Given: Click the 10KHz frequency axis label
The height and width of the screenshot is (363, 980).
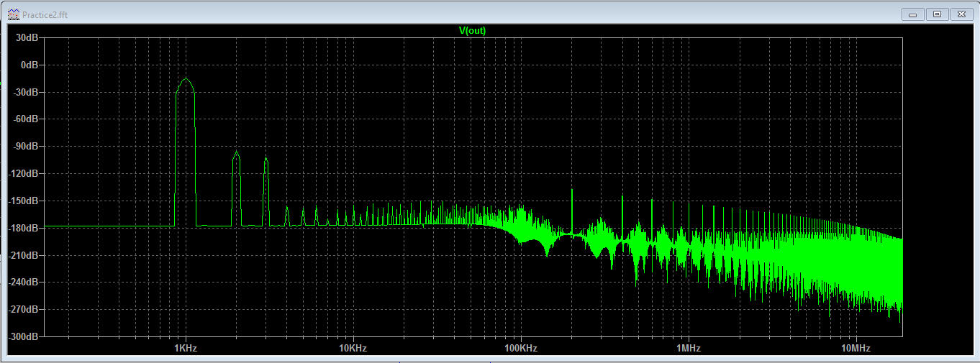Looking at the screenshot, I should [x=353, y=348].
